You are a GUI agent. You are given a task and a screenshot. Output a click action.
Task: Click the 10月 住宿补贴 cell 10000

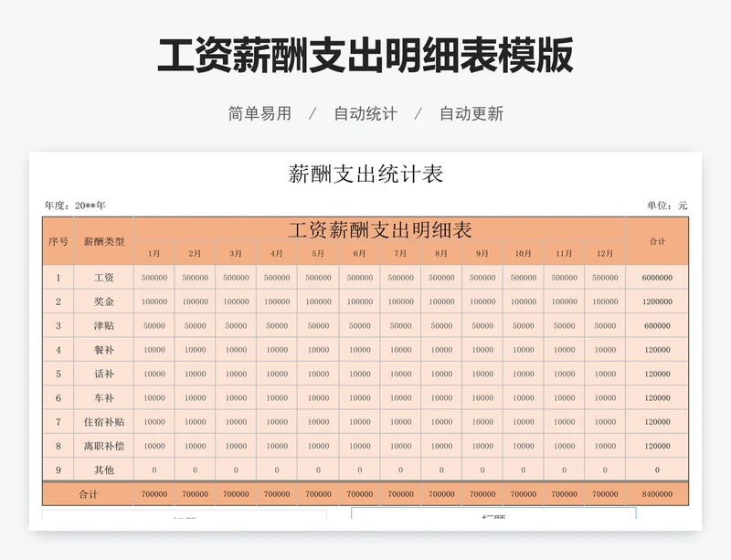tap(523, 422)
